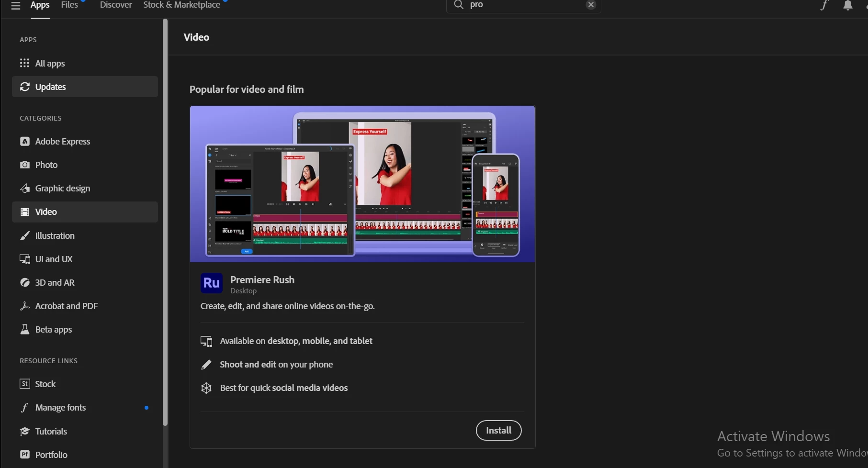Click the Photo camera icon

pyautogui.click(x=25, y=165)
